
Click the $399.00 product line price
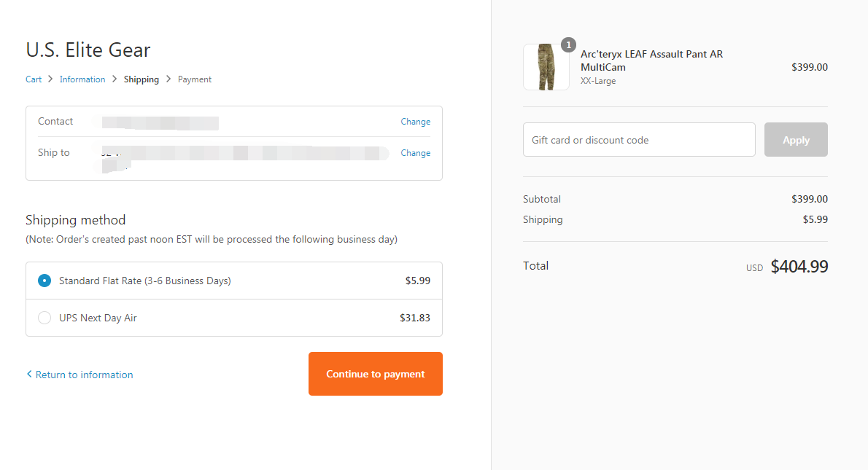click(x=810, y=67)
